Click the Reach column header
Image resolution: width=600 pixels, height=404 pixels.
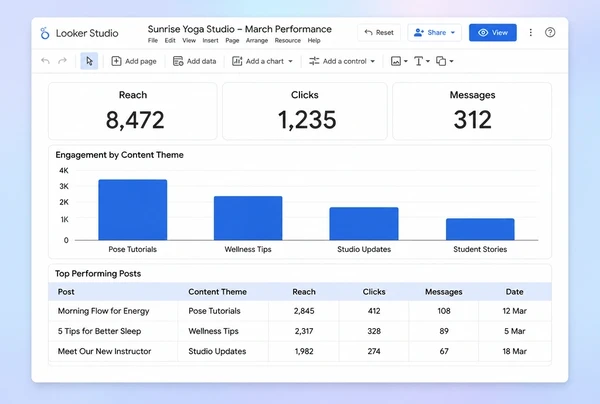304,292
